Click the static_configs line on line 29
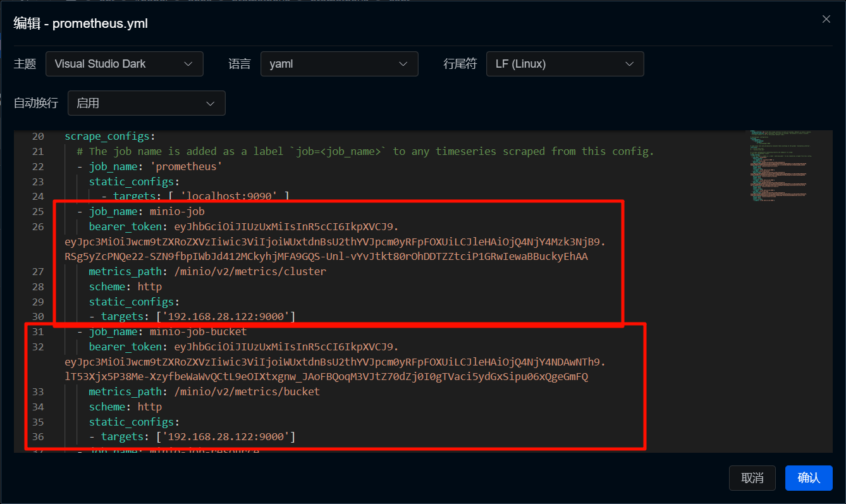This screenshot has width=846, height=504. coord(134,302)
